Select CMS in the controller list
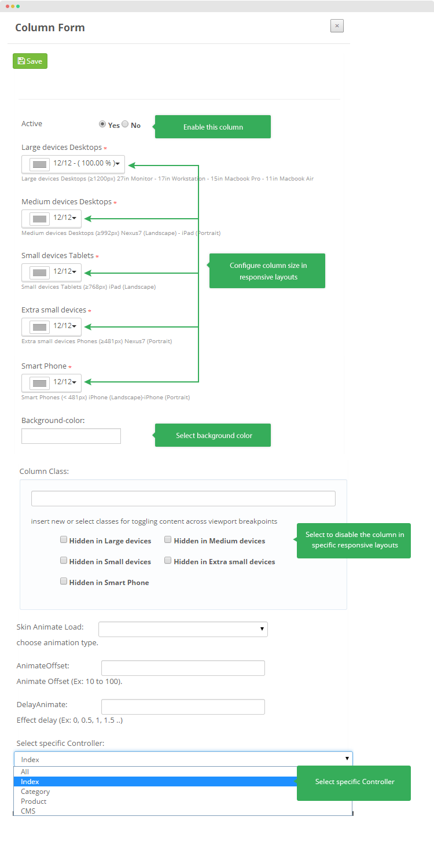The height and width of the screenshot is (868, 434). [28, 811]
